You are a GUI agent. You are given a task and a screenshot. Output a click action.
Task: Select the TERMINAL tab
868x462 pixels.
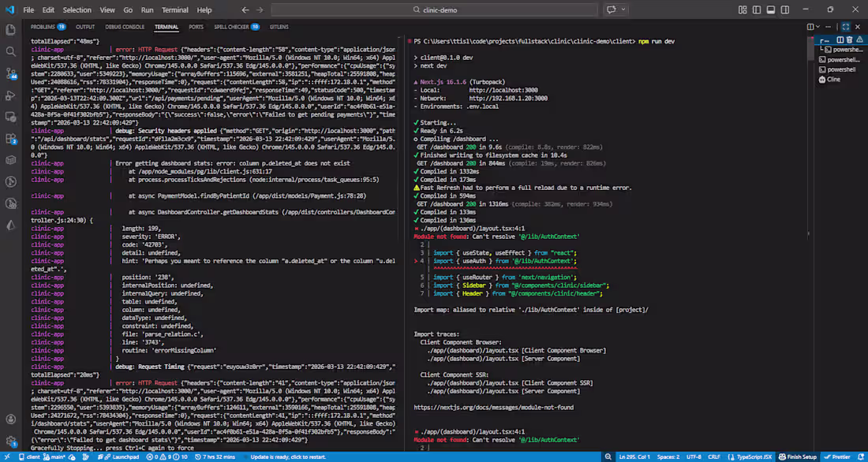166,27
